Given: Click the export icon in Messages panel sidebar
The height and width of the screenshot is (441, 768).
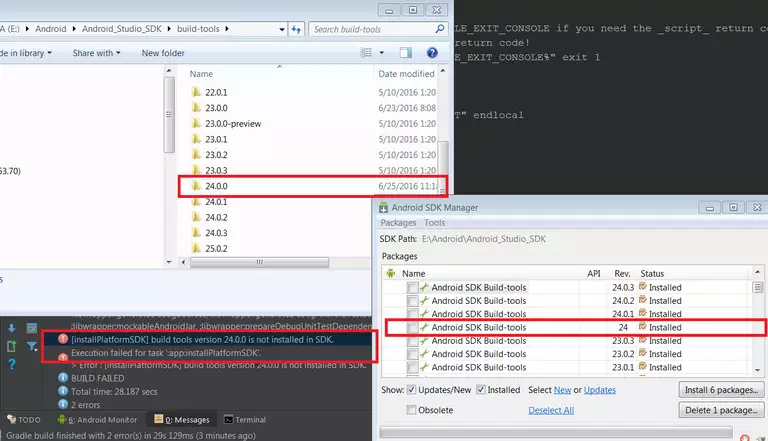Looking at the screenshot, I should 11,347.
